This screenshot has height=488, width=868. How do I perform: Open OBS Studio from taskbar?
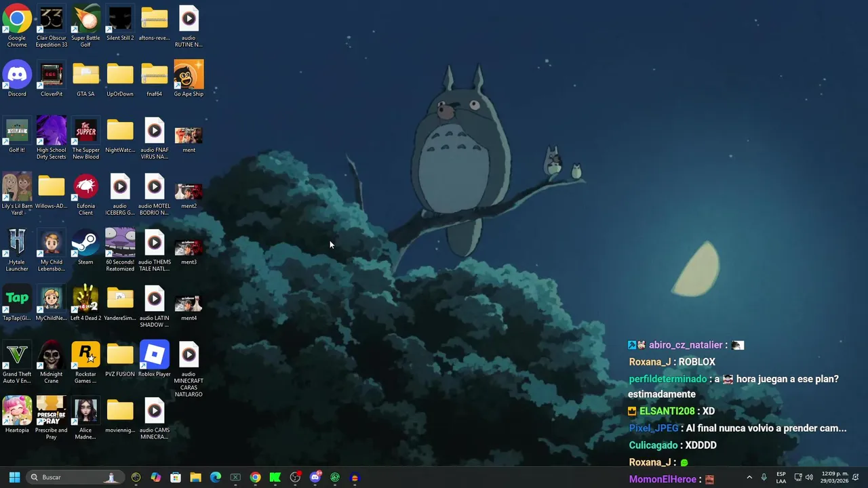click(x=295, y=477)
